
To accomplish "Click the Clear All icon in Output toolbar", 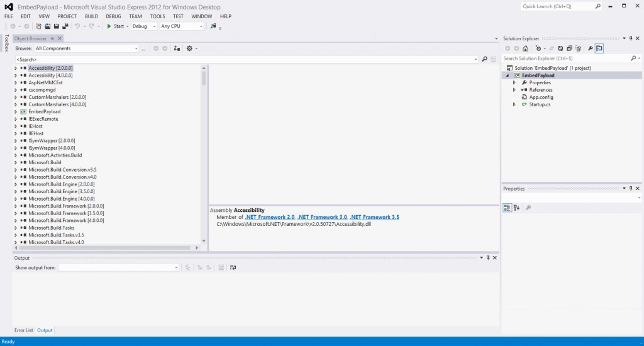I will tap(221, 267).
